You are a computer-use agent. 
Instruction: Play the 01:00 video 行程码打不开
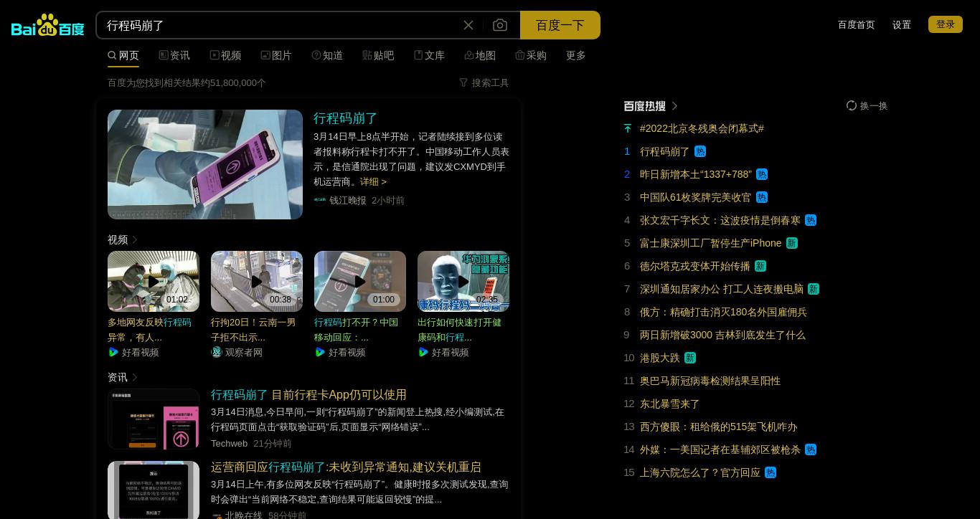click(360, 281)
